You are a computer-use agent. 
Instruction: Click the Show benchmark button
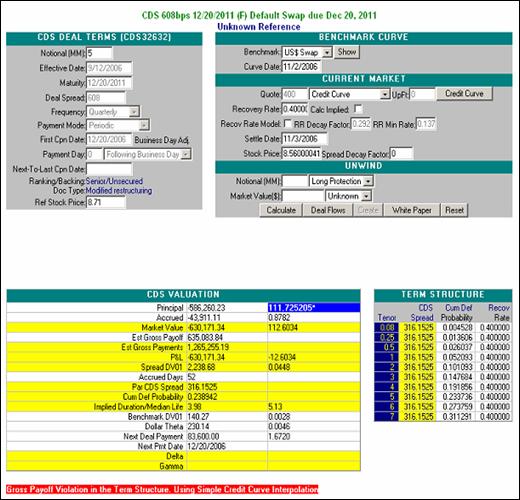coord(347,52)
